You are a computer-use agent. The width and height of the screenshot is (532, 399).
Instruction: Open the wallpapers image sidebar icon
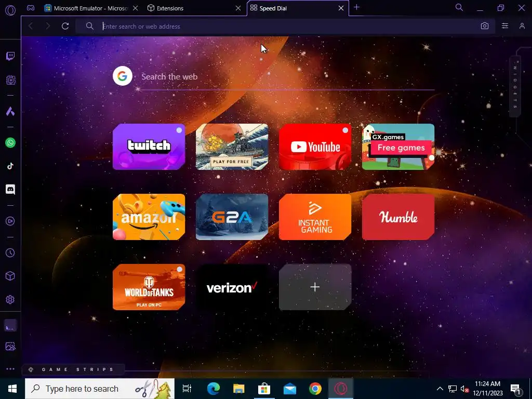(10, 347)
